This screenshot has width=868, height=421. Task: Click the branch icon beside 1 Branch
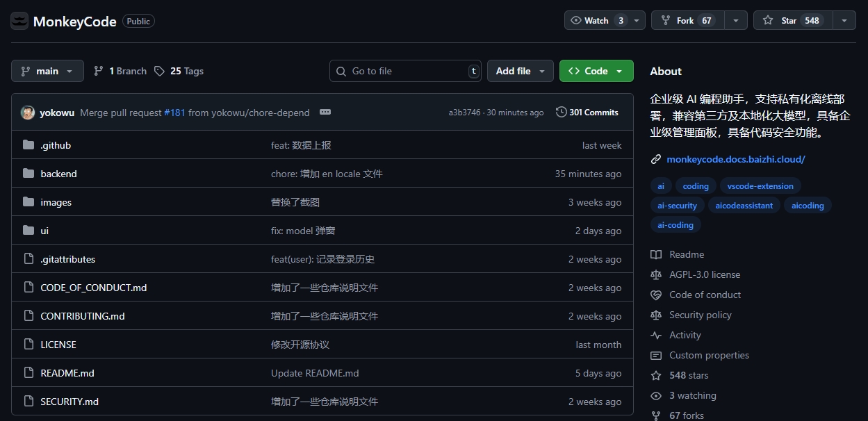point(99,71)
